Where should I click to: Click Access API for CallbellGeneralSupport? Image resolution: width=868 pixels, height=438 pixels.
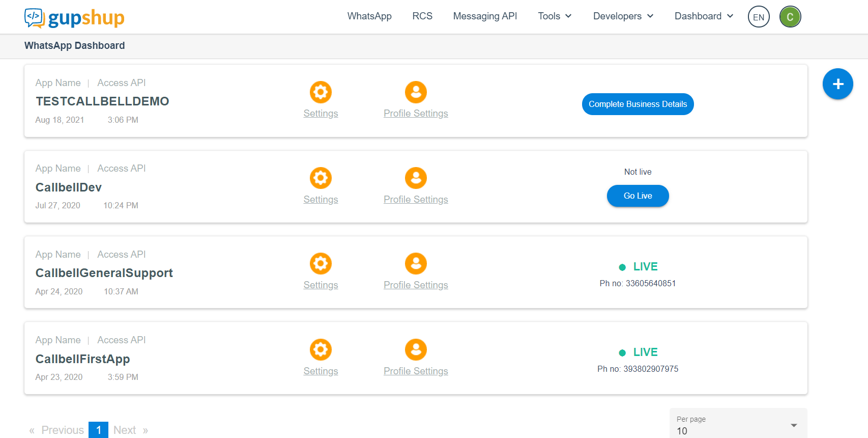[x=122, y=255]
